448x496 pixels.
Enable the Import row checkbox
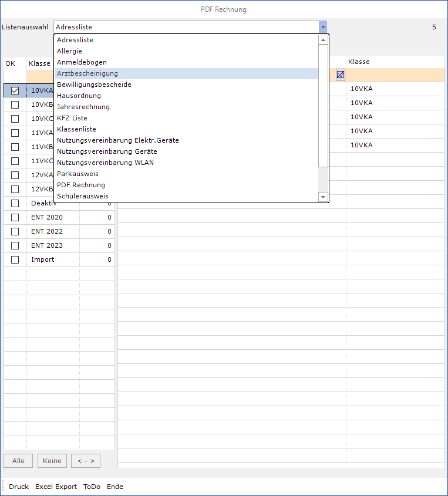click(15, 259)
